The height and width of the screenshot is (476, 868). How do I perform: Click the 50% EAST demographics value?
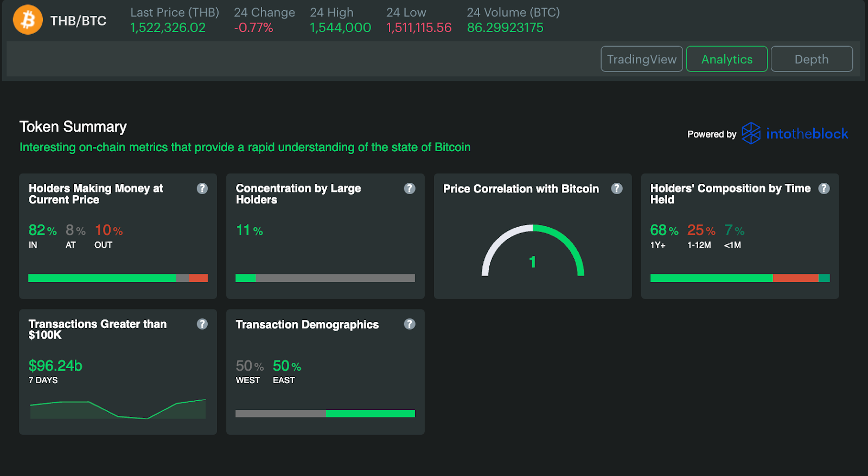pyautogui.click(x=287, y=366)
